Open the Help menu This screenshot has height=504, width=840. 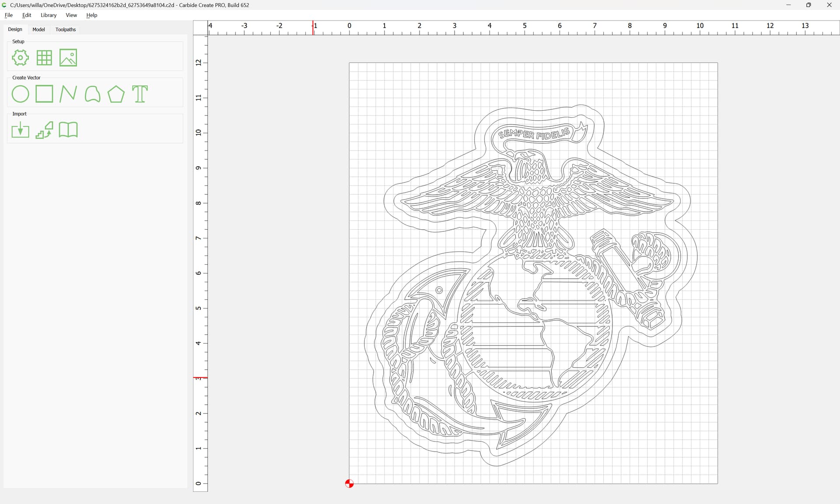91,15
